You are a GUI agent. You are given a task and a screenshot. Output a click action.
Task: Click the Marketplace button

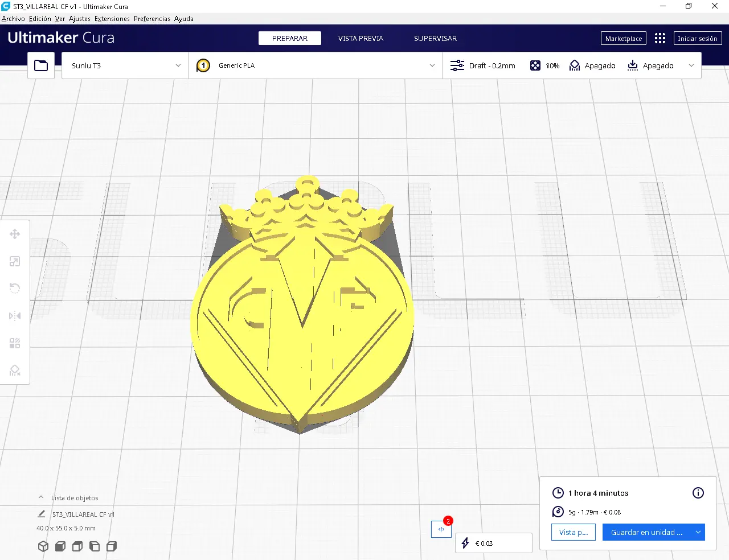623,38
